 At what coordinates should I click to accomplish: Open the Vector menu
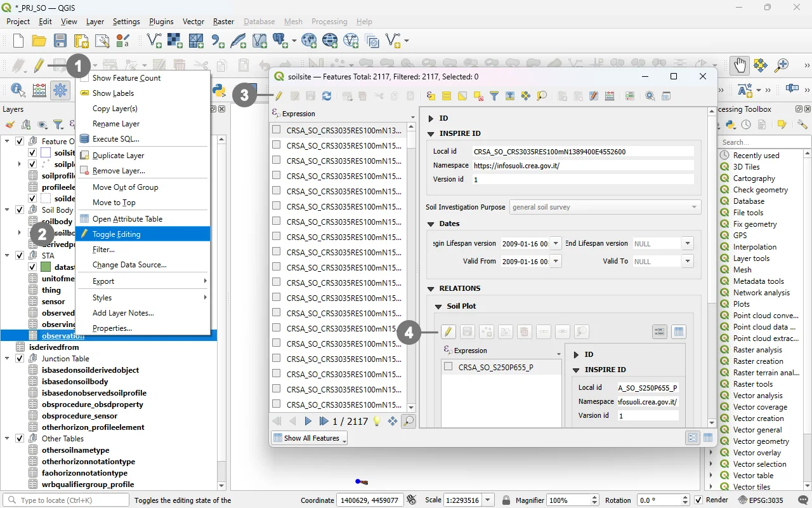[193, 22]
